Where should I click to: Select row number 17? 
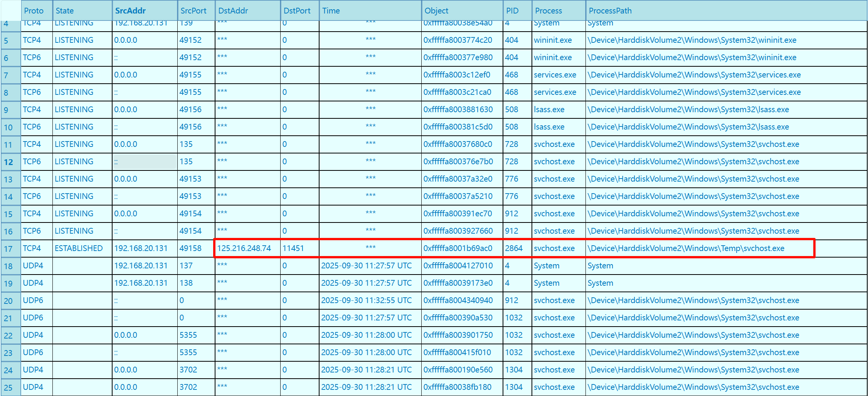tap(8, 249)
